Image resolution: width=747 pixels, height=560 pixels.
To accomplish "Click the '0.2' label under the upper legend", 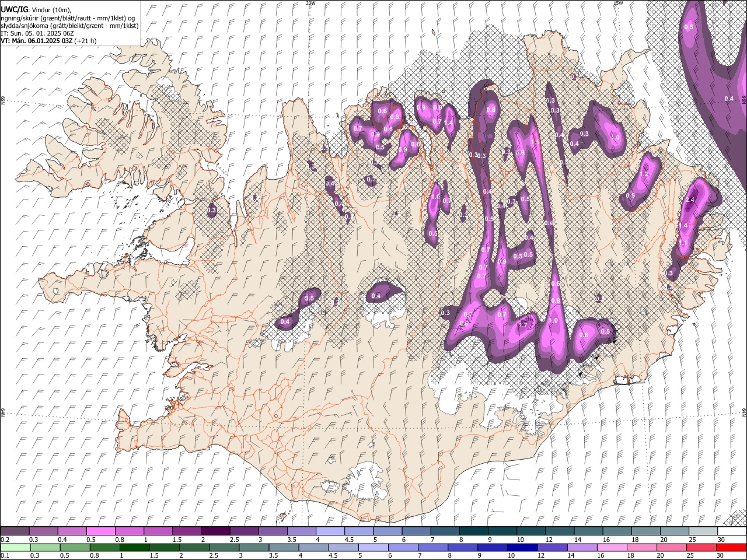I will coord(4,540).
